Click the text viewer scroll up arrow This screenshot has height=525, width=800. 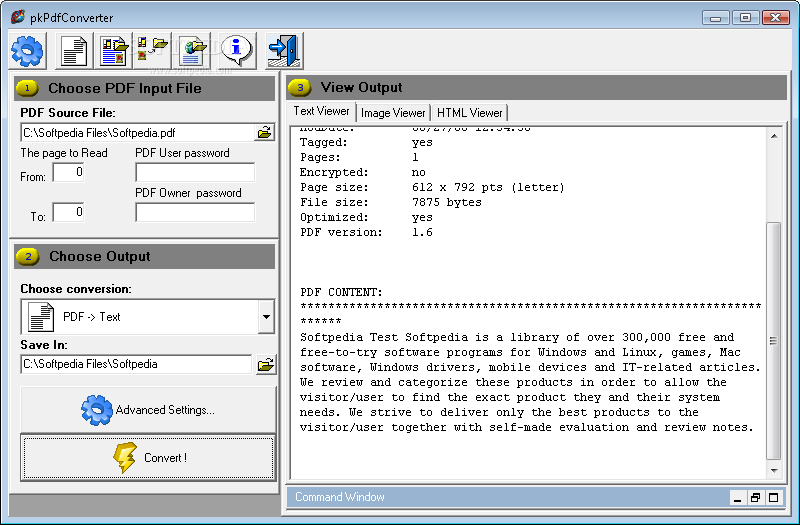click(774, 136)
